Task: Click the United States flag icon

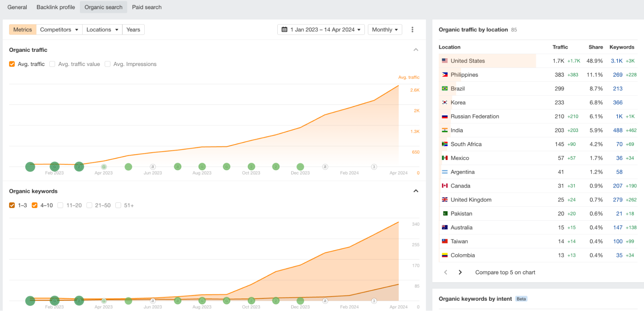Action: pos(445,61)
